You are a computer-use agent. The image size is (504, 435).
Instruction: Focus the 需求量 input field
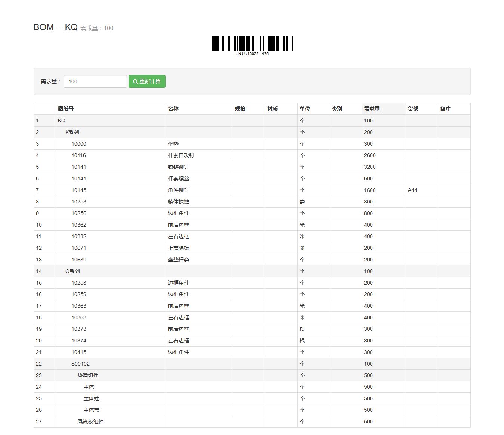(x=95, y=81)
